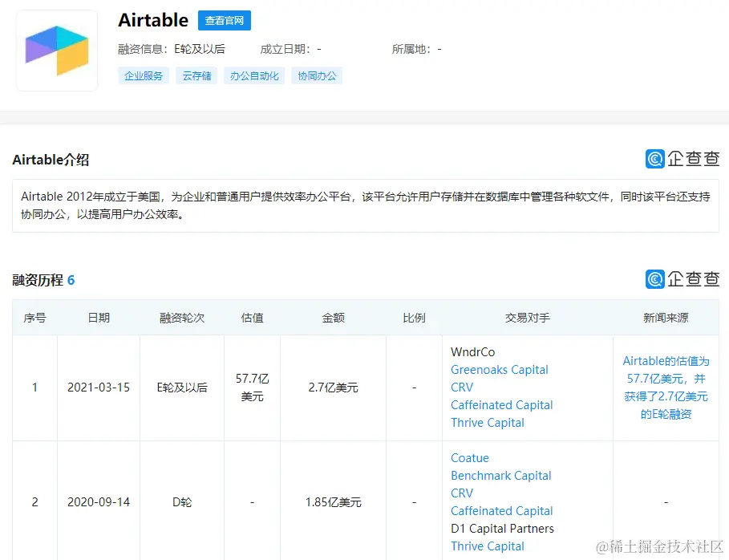
Task: Click the 估值 column header
Action: [x=252, y=318]
